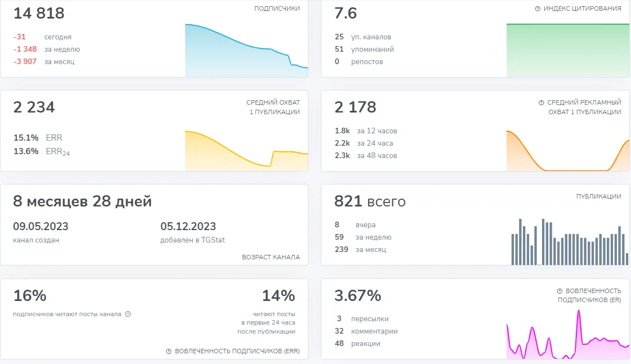This screenshot has height=364, width=631.
Task: Click the 3.67% engagement value
Action: (x=357, y=295)
